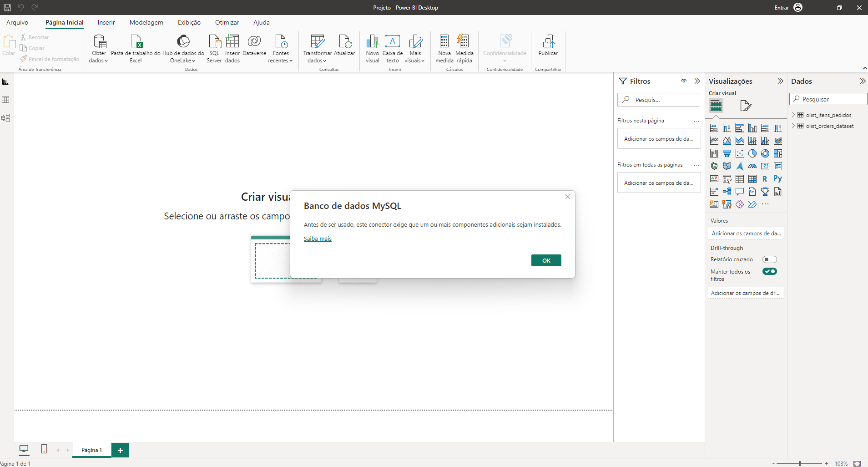
Task: Click the Dados pane Pesquisar field
Action: (828, 99)
